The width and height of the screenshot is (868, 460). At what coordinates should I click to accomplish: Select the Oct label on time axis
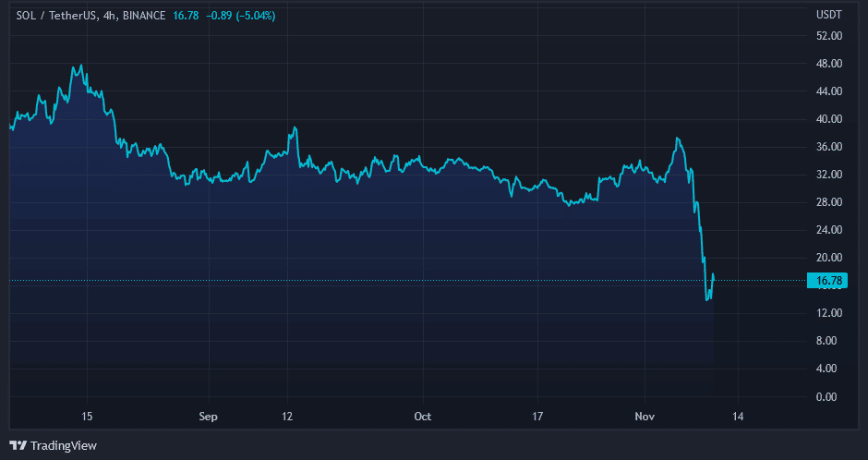click(x=422, y=417)
